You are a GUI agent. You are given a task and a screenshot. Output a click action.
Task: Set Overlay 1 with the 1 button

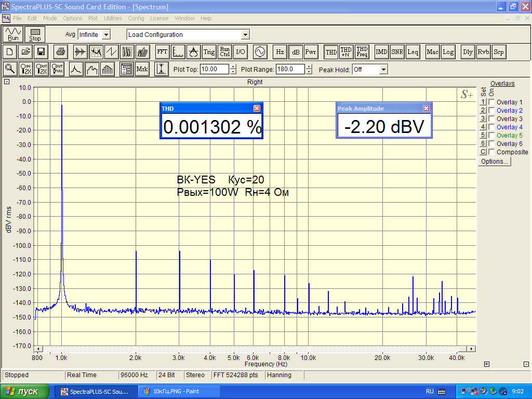(x=483, y=102)
